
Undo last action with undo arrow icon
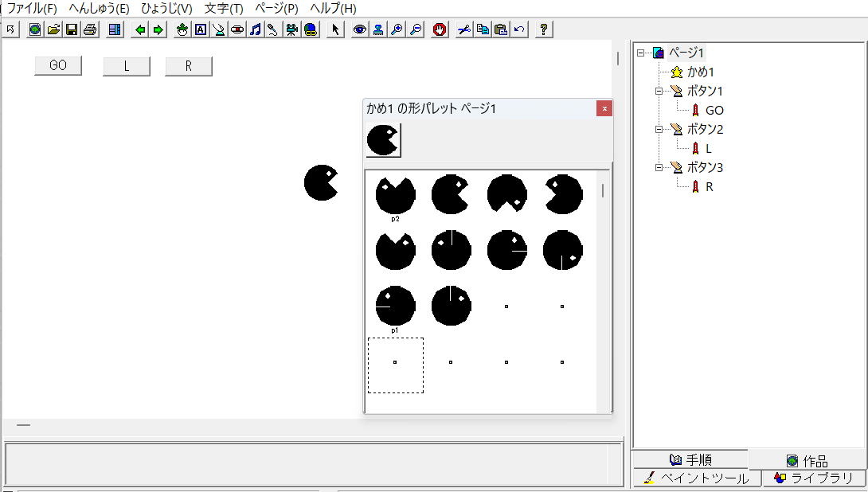tap(519, 29)
